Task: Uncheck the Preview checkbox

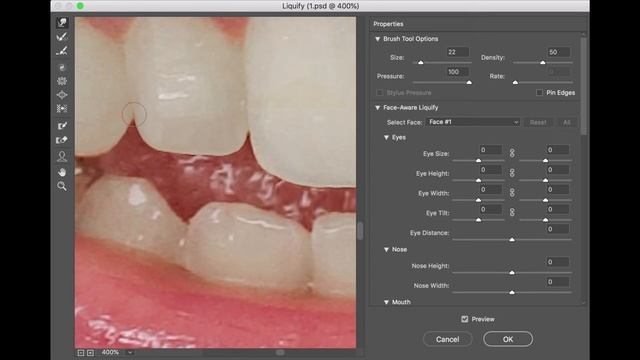Action: [464, 319]
